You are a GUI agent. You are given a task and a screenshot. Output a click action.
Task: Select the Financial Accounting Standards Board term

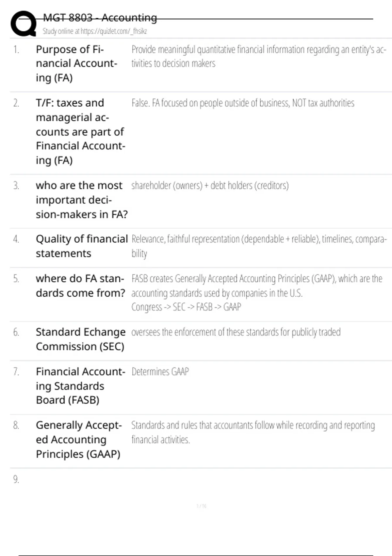pyautogui.click(x=80, y=386)
